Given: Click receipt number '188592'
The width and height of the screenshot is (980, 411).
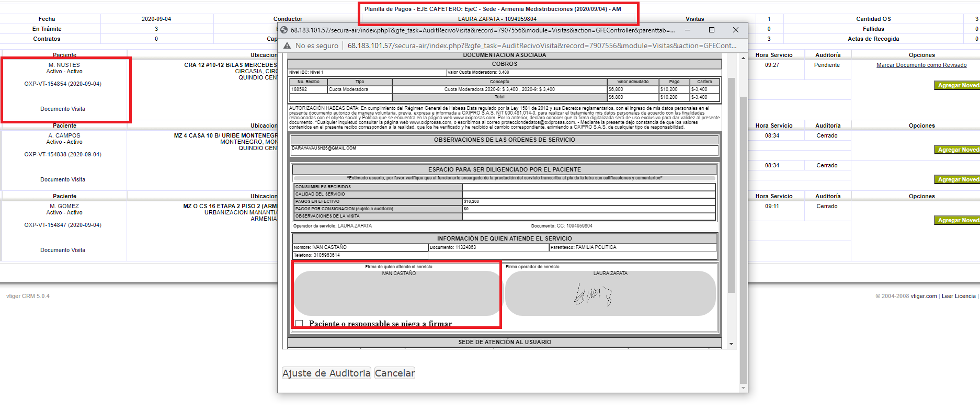Looking at the screenshot, I should point(299,89).
